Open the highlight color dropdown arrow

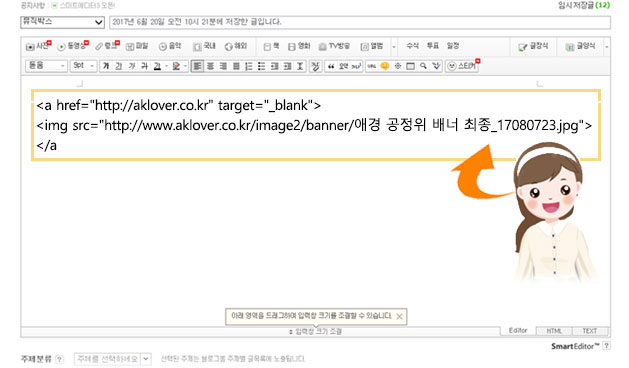point(185,66)
